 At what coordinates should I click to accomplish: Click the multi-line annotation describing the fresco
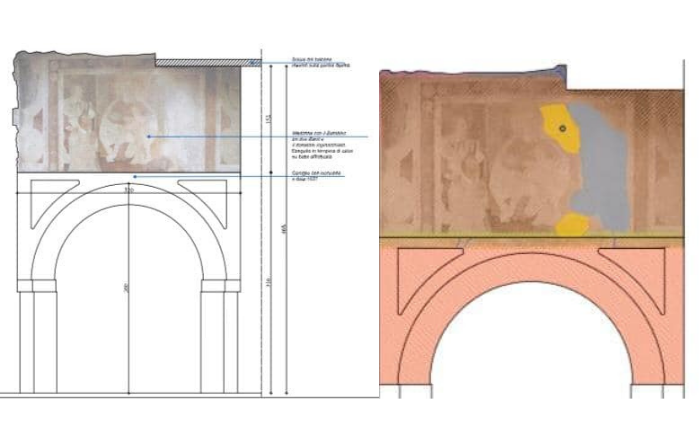pyautogui.click(x=322, y=145)
